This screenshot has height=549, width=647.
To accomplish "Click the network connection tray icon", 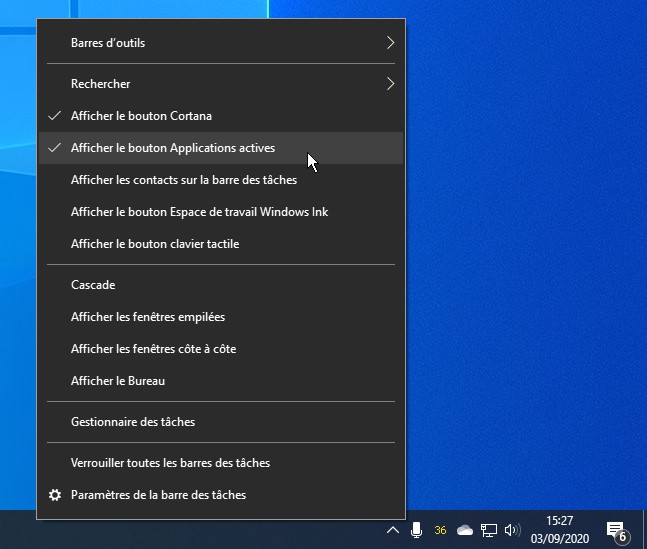I will click(489, 529).
